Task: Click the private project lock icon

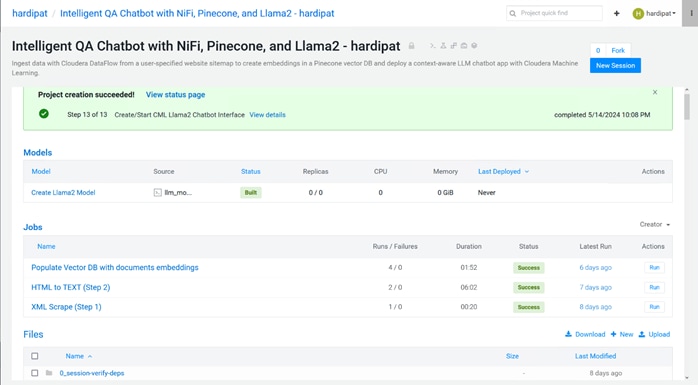Action: point(412,46)
